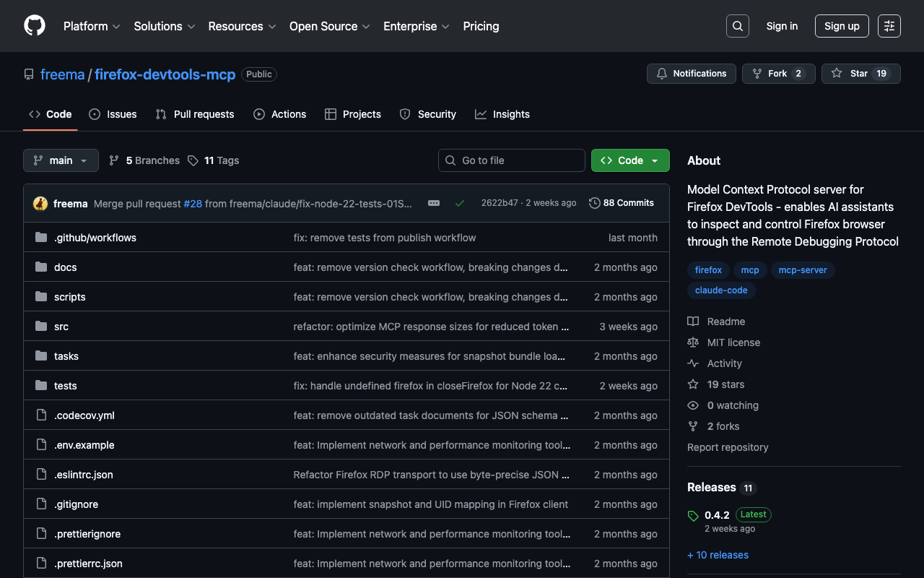Open the search magnifier icon button

737,26
